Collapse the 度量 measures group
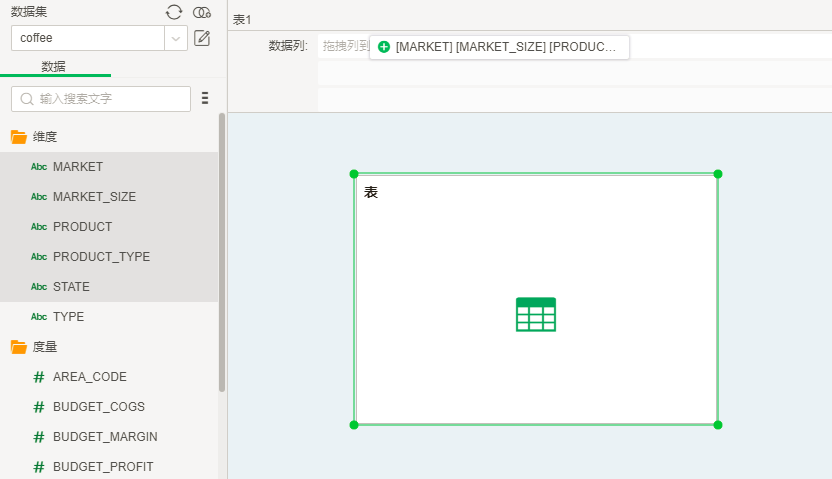Screen dimensions: 832x479 [45, 347]
